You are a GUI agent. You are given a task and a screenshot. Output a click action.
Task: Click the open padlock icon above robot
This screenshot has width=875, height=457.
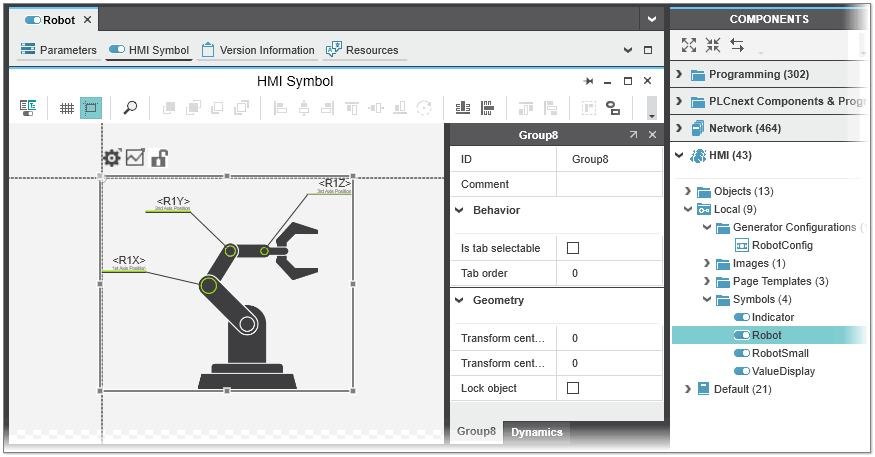pyautogui.click(x=159, y=158)
